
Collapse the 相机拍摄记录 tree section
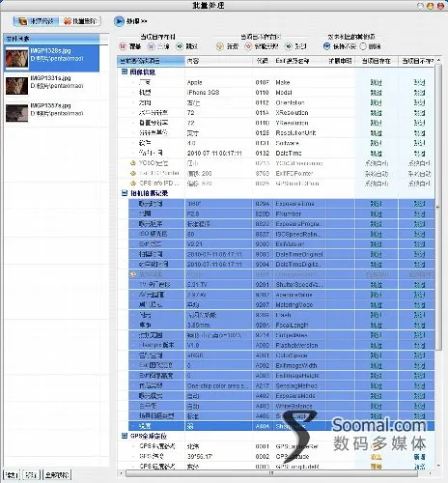pyautogui.click(x=125, y=193)
